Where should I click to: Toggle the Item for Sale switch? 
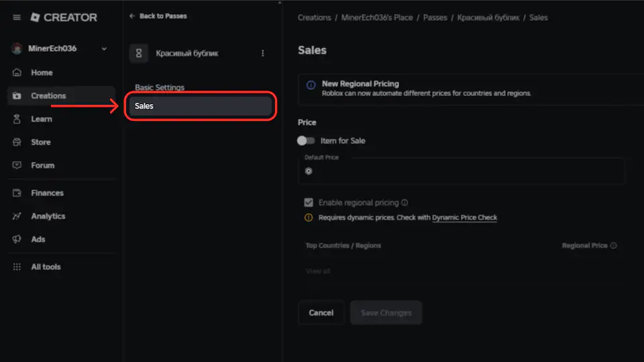(306, 140)
